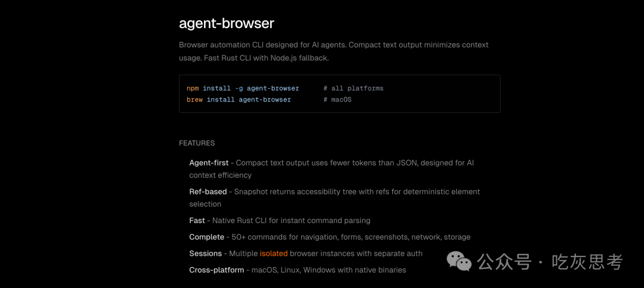Click the brew install command line

pos(239,100)
